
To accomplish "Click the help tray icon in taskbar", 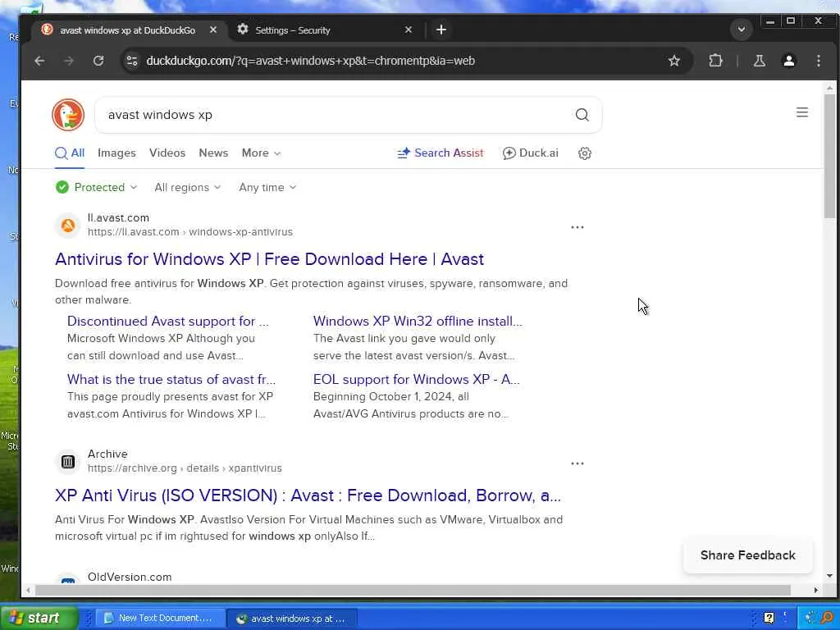I will (x=769, y=619).
